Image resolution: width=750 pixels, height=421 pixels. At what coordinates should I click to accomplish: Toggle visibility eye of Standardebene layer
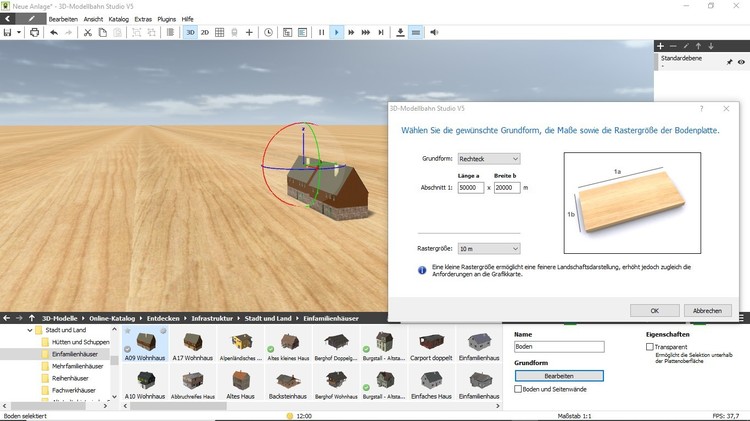[x=741, y=62]
